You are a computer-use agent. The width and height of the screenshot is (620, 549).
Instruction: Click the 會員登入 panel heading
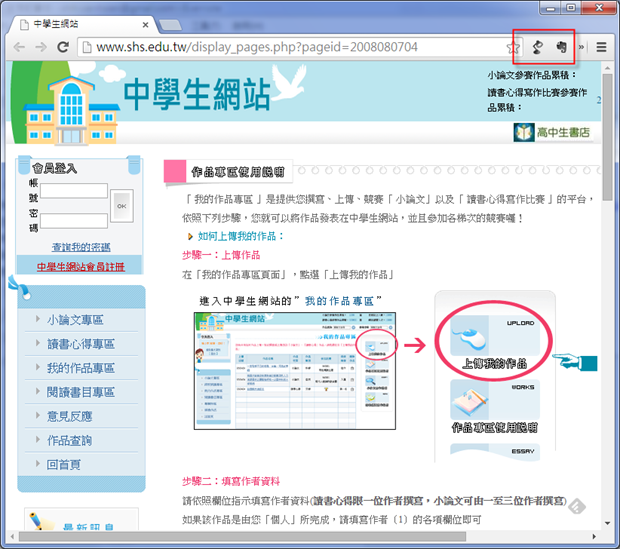point(55,169)
